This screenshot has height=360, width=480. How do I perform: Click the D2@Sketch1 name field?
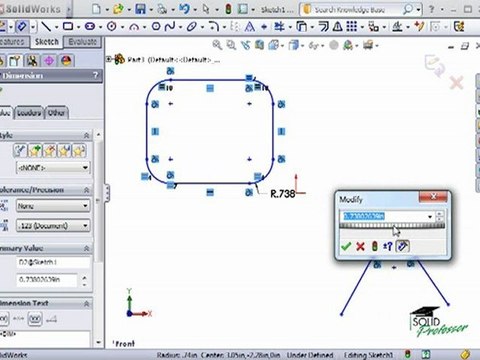[x=53, y=262]
